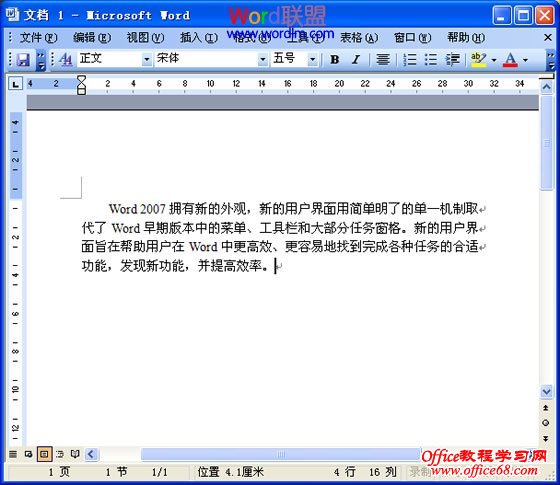The image size is (560, 485).
Task: Open Select Browse Object button
Action: [546, 423]
